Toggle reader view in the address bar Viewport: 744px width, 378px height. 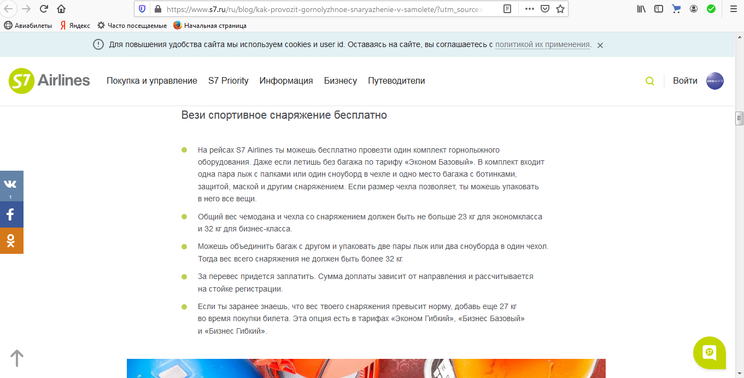(507, 9)
